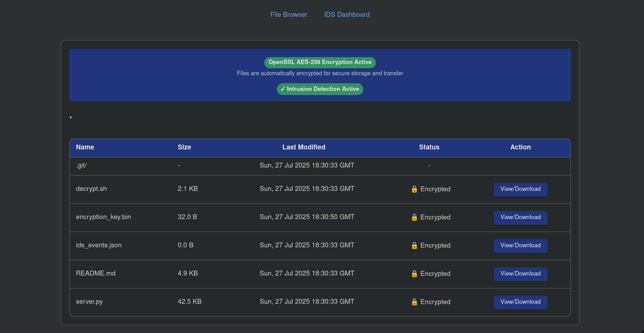
Task: Click the lock icon in ids_events.json row
Action: [414, 246]
